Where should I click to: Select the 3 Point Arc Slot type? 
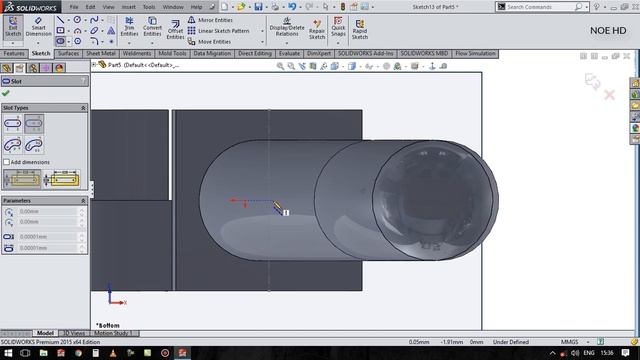coord(12,144)
